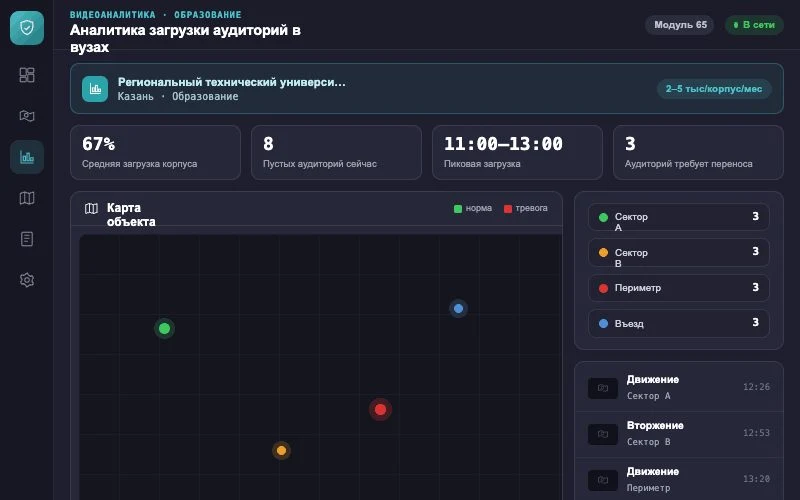The height and width of the screenshot is (500, 800).
Task: Click the 12:53 timestamp
Action: coord(756,433)
